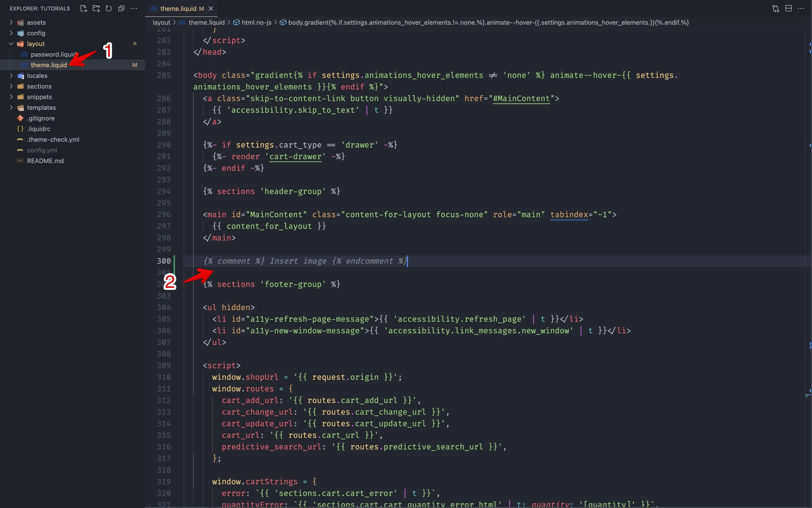Click the modified dot on the layout folder
The width and height of the screenshot is (812, 508).
134,44
